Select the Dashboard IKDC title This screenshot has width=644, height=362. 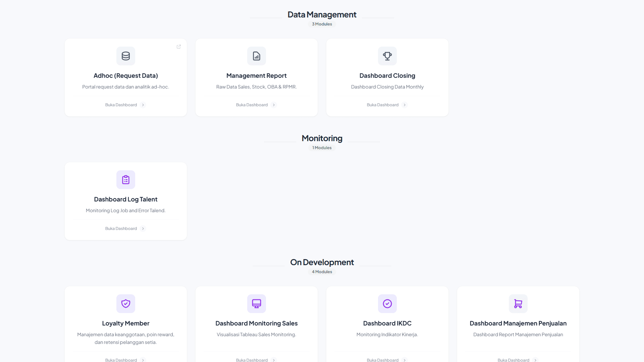point(387,323)
